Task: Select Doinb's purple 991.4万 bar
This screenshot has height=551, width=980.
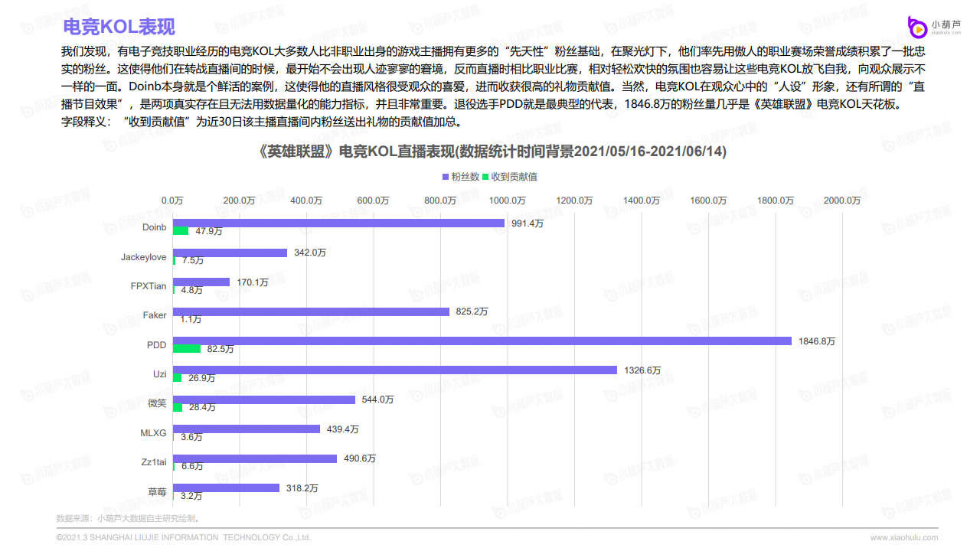Action: [338, 223]
